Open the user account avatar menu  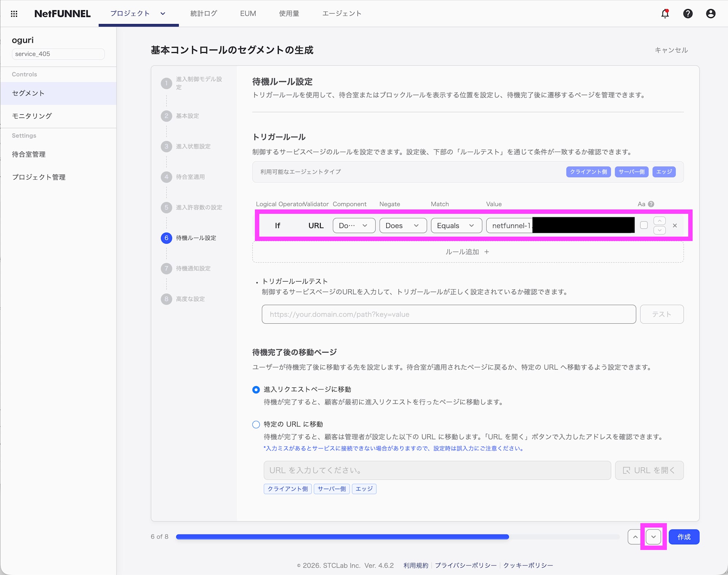[x=711, y=13]
